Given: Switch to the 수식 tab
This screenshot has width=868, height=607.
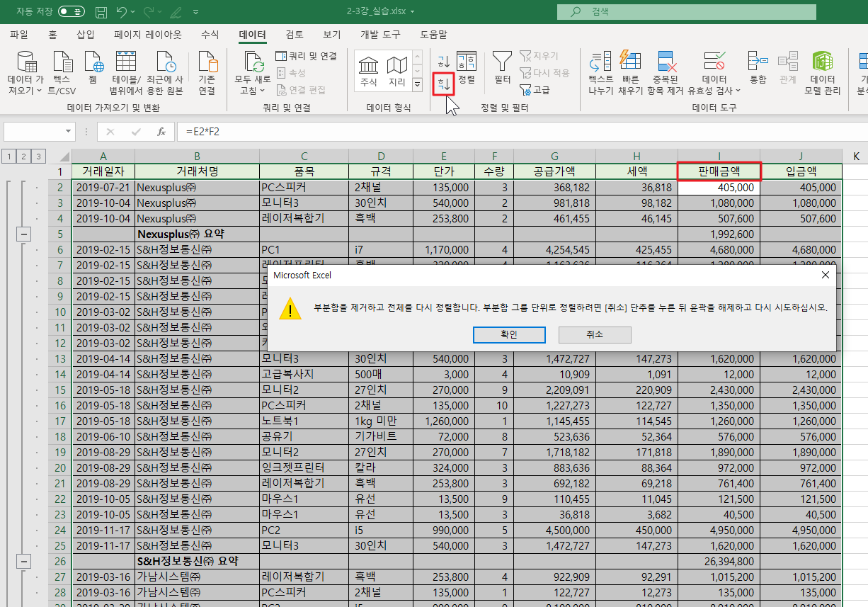Looking at the screenshot, I should point(210,35).
